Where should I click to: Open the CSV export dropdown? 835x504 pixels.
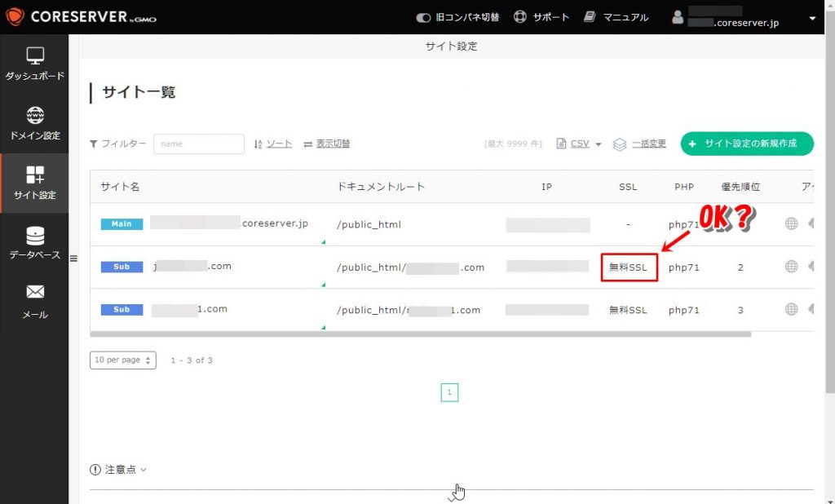pos(579,144)
